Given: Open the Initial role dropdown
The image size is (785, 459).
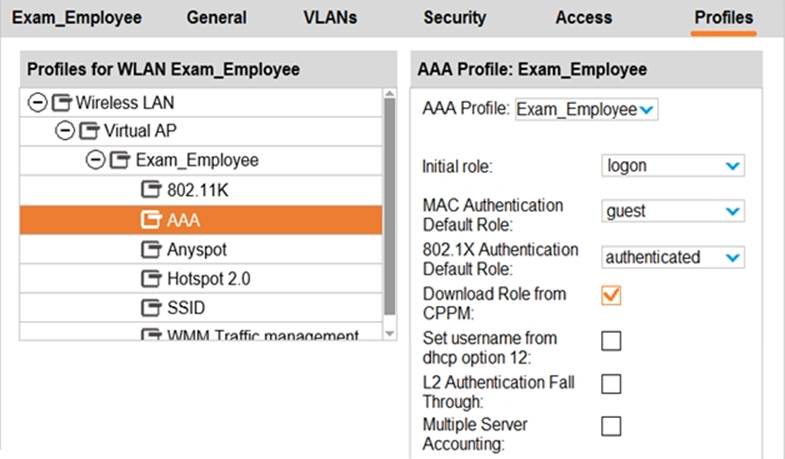Looking at the screenshot, I should [673, 166].
